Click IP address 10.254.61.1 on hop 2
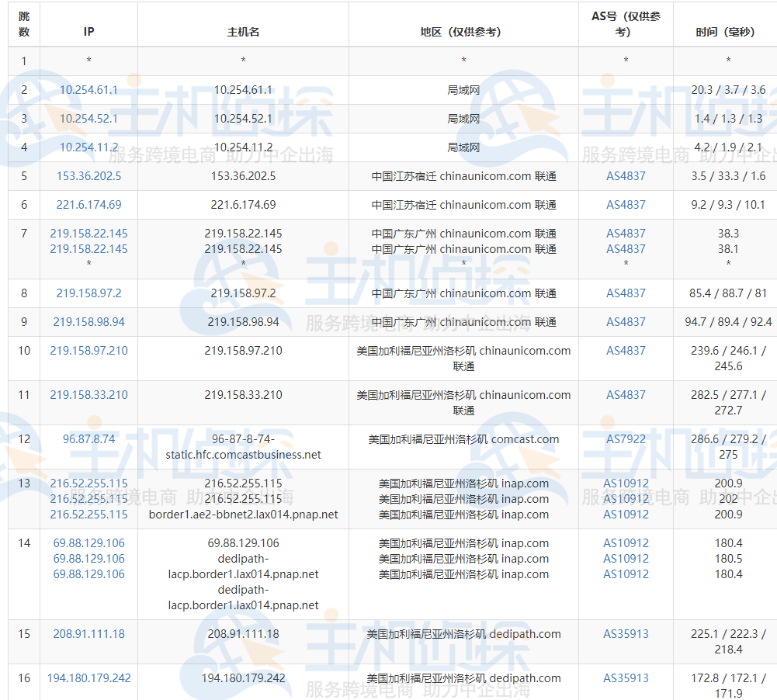This screenshot has width=777, height=700. [88, 90]
